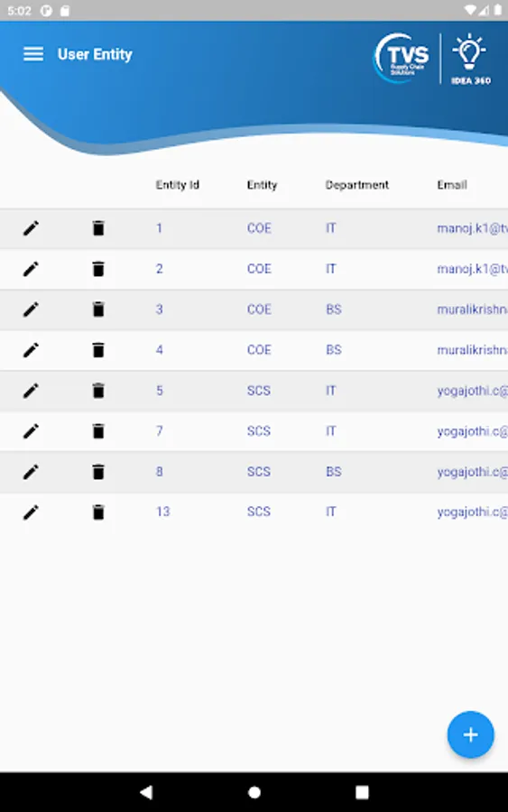Click COE entity in row 1
Screen dimensions: 508x812
259,228
